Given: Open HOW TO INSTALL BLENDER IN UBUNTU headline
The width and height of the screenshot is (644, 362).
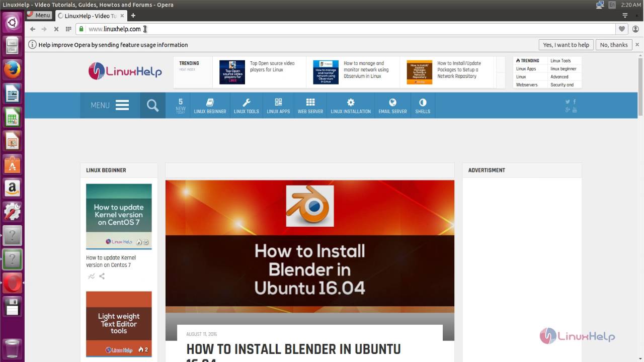Looking at the screenshot, I should coord(293,352).
